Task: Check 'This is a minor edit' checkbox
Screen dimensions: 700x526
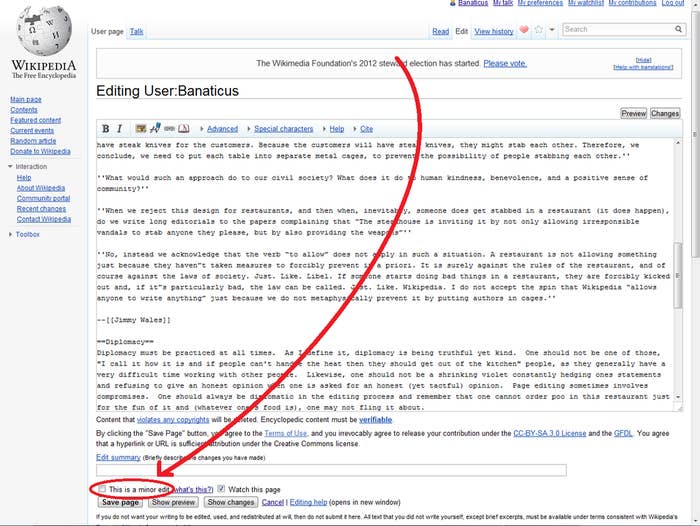Action: pos(102,489)
